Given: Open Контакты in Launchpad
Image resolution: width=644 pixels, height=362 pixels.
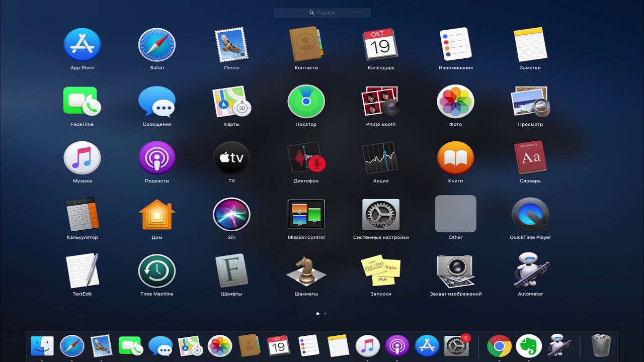Looking at the screenshot, I should pos(306,45).
